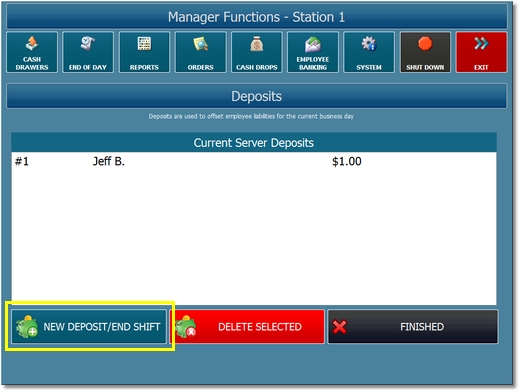Image resolution: width=520 pixels, height=392 pixels.
Task: Open the Cash Drawers function
Action: [x=32, y=52]
